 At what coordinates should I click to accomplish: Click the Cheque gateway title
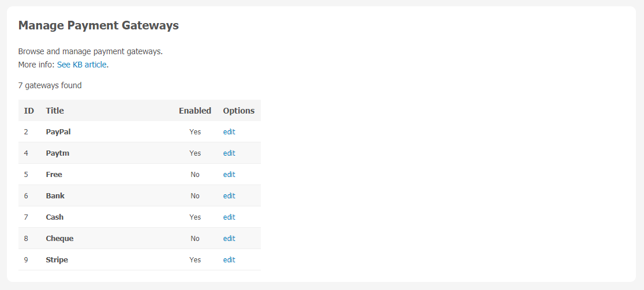tap(59, 238)
